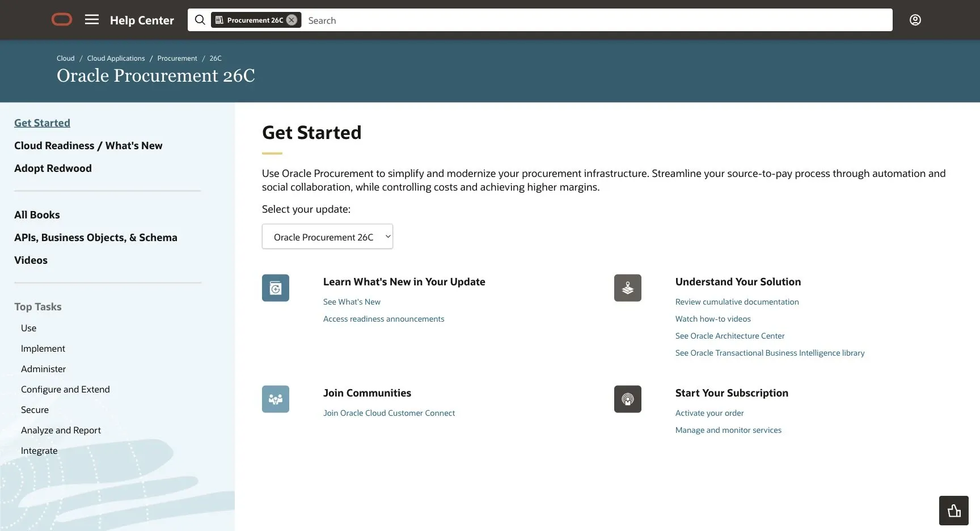Click Learn What's New in Your Update heading
The width and height of the screenshot is (980, 531).
point(404,282)
